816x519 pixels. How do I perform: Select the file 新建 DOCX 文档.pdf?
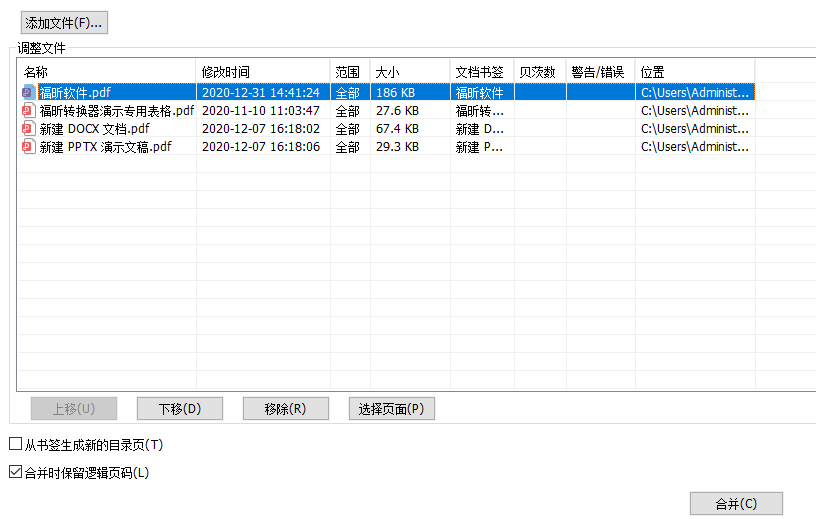point(94,129)
